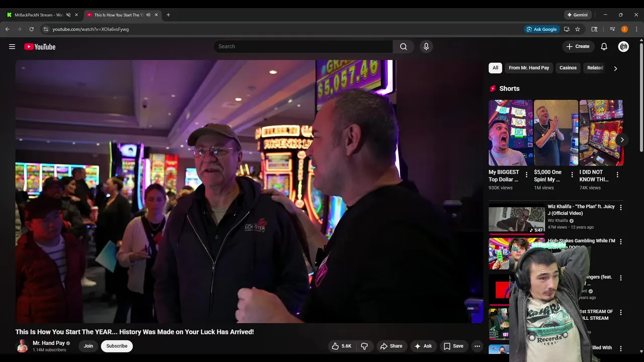Screen dimensions: 644x362
Task: Start voice search with the microphone icon
Action: point(426,46)
